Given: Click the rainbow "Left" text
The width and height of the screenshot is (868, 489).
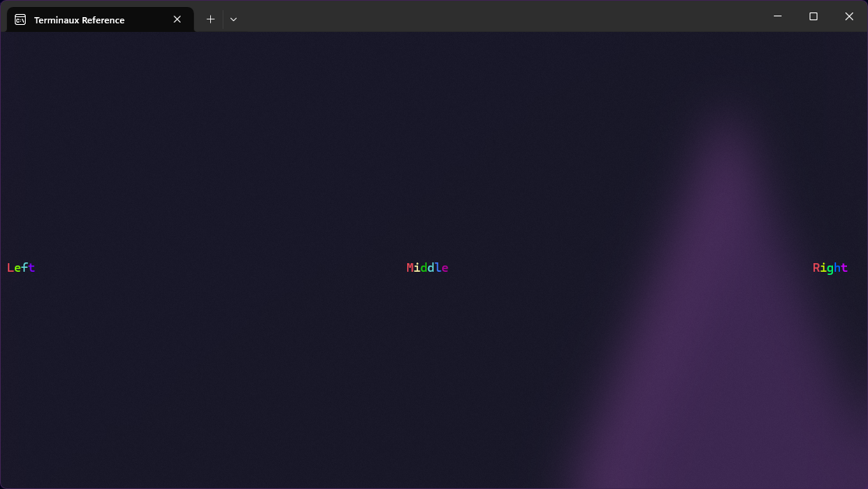Looking at the screenshot, I should click(21, 268).
